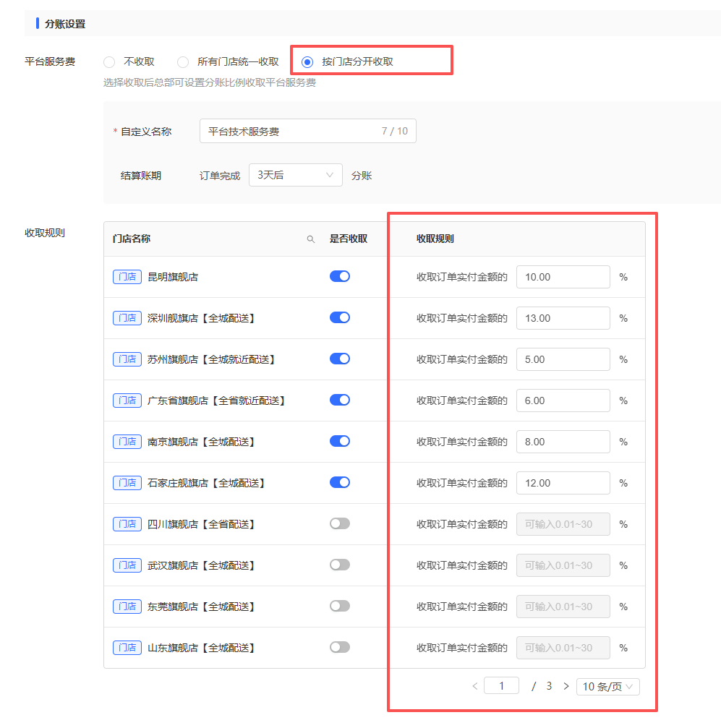Click the 广东省旗舰店 store name

click(216, 401)
